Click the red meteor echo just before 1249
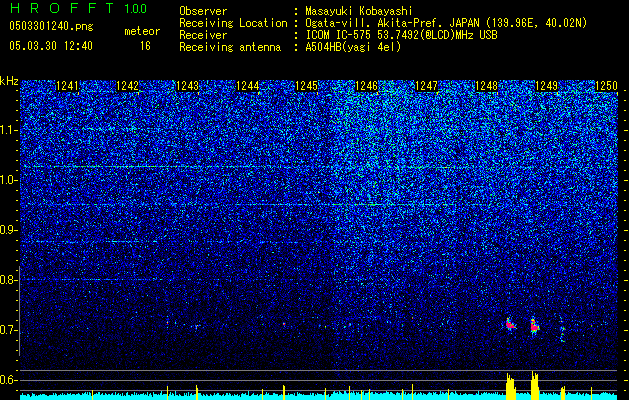The height and width of the screenshot is (400, 629). (534, 326)
